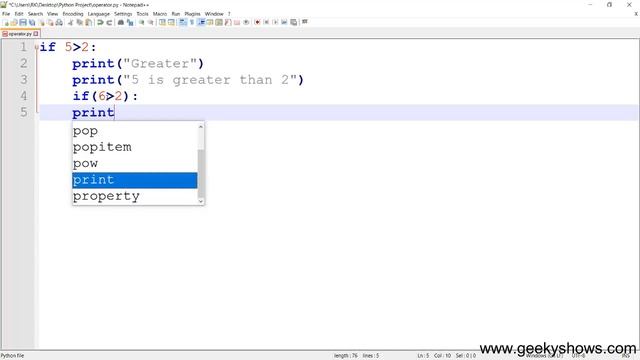Open the user defined language dialog icon
This screenshot has width=640, height=360.
[209, 22]
